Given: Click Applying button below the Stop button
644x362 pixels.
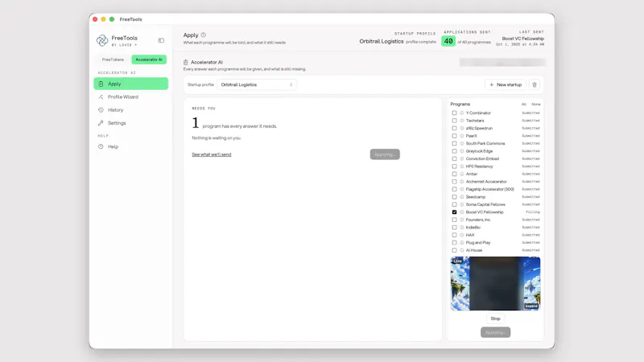Looking at the screenshot, I should click(x=495, y=332).
